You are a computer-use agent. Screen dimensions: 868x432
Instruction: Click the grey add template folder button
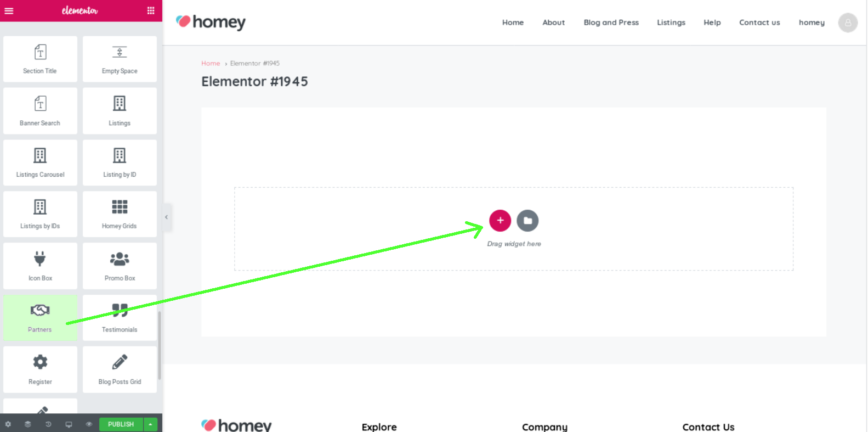tap(527, 221)
